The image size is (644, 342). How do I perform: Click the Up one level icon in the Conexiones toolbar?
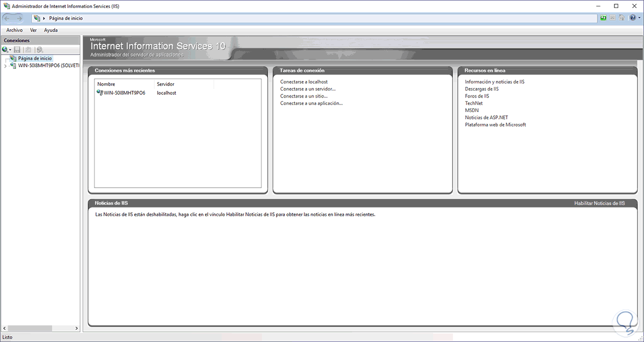click(x=28, y=49)
